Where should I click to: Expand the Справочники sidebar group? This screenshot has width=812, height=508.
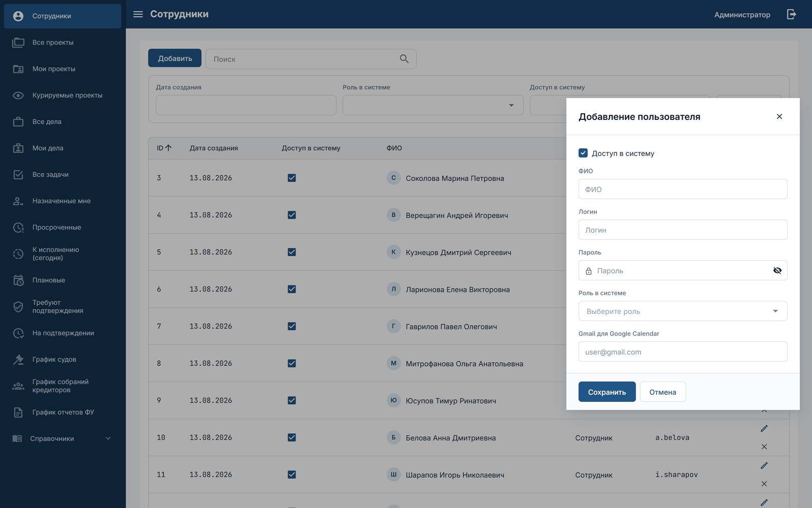pyautogui.click(x=62, y=439)
